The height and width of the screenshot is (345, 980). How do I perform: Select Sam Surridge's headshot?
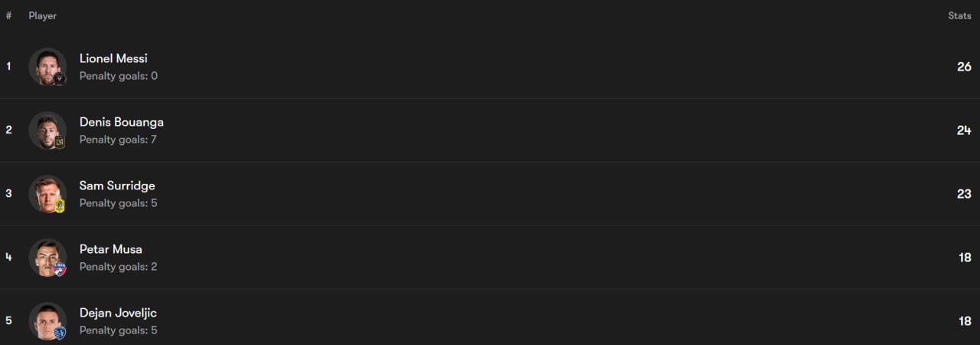click(x=46, y=192)
